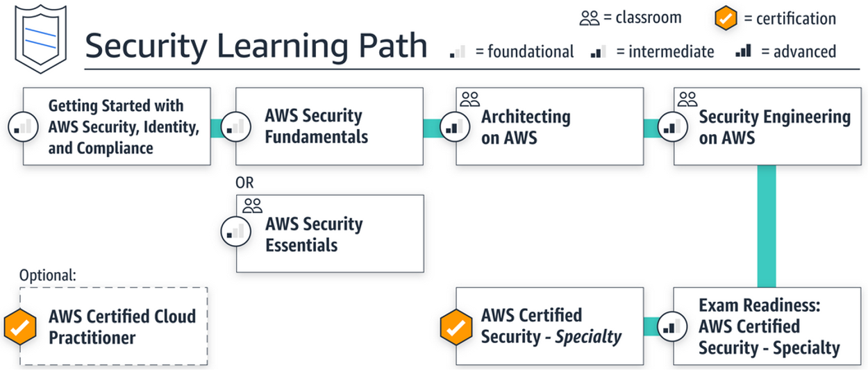Click the "= advanced" legend text
Image resolution: width=868 pixels, height=370 pixels.
click(799, 51)
